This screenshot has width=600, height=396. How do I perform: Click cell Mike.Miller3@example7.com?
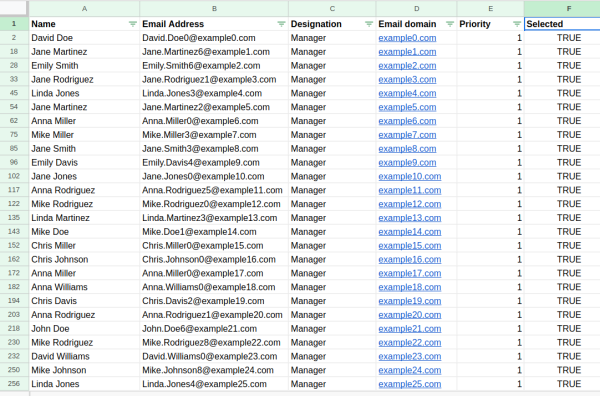(214, 135)
